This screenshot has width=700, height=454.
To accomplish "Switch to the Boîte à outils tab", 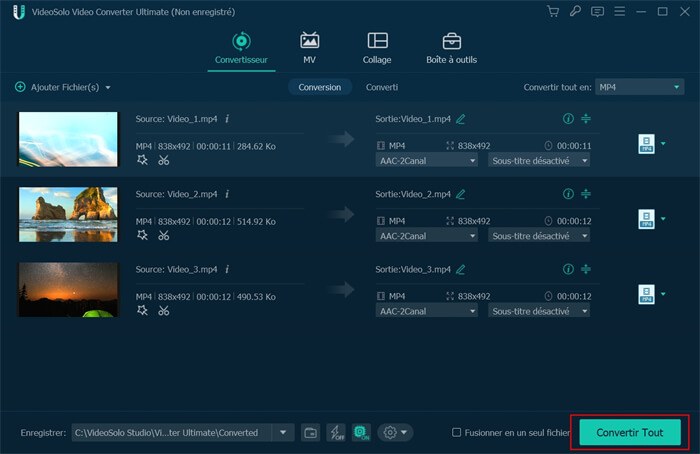I will (x=451, y=48).
